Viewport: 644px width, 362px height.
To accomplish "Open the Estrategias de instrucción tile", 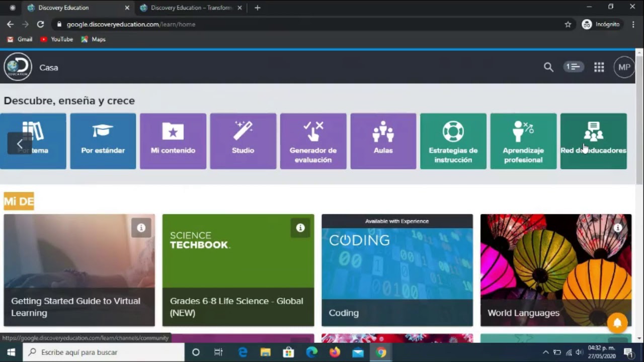I will click(453, 141).
